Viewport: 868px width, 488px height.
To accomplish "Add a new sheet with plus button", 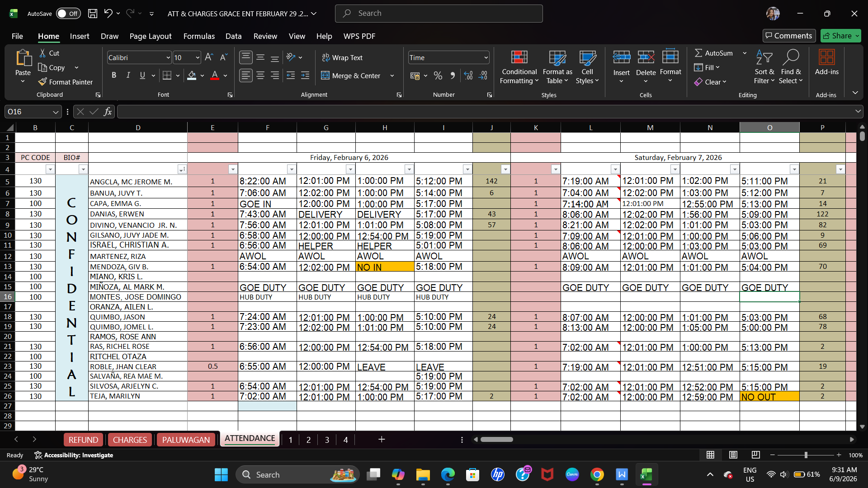I will point(382,440).
